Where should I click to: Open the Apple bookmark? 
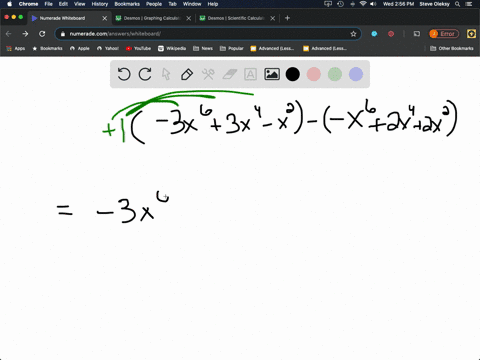(80, 48)
